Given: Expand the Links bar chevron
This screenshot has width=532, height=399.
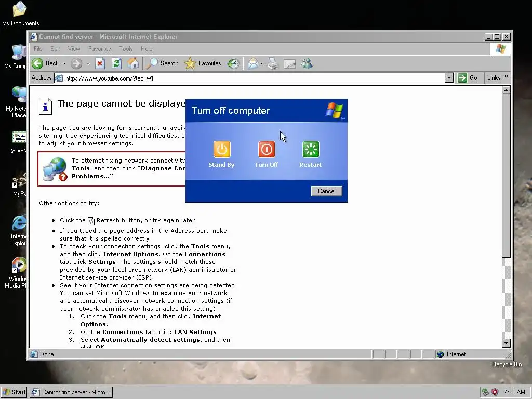Looking at the screenshot, I should 506,77.
